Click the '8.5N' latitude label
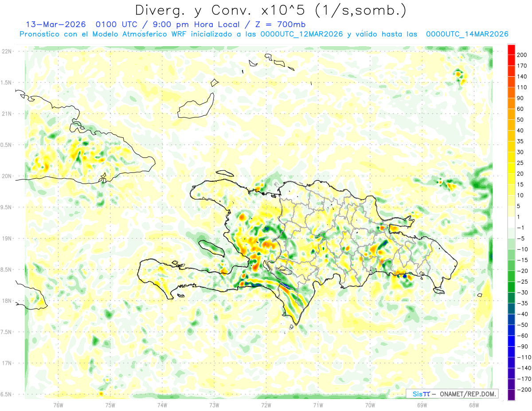Image resolution: width=532 pixels, height=411 pixels. click(x=7, y=270)
